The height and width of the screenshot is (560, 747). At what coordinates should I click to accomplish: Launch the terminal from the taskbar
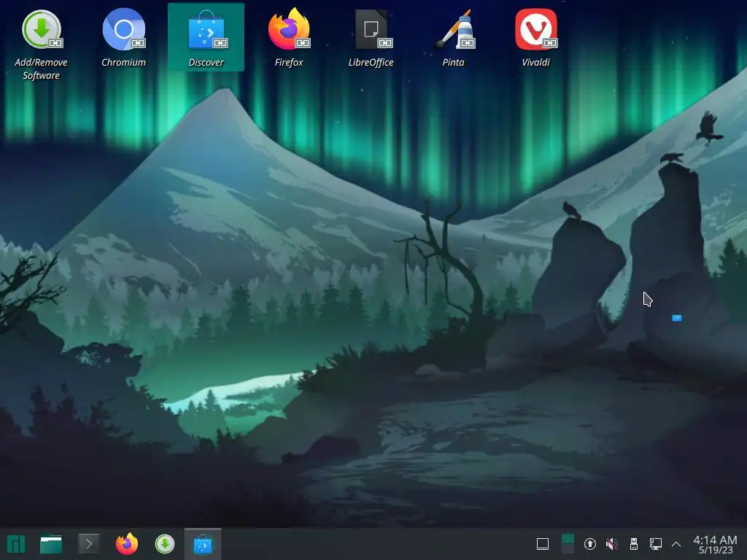point(88,544)
